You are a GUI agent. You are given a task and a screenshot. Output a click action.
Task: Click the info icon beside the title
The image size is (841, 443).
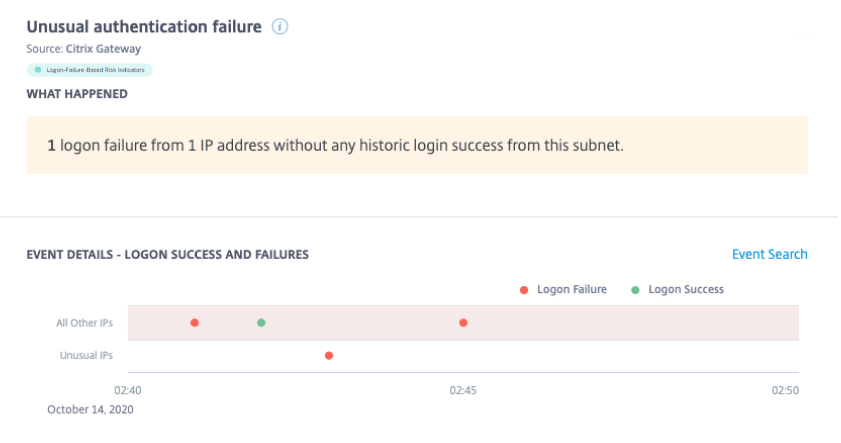pos(280,27)
